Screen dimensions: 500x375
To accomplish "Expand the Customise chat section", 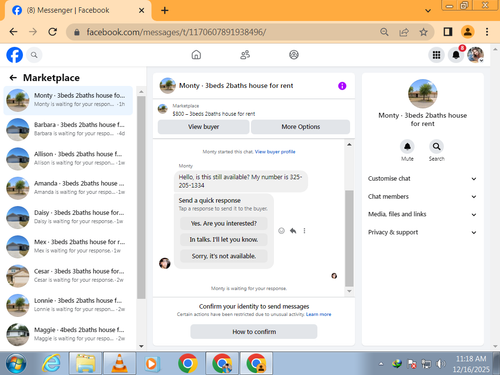I will coord(422,179).
